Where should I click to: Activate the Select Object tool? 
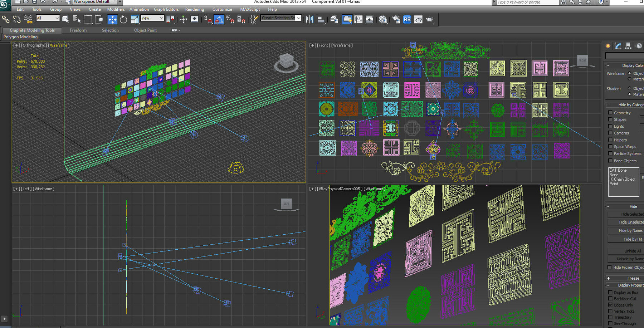(65, 19)
